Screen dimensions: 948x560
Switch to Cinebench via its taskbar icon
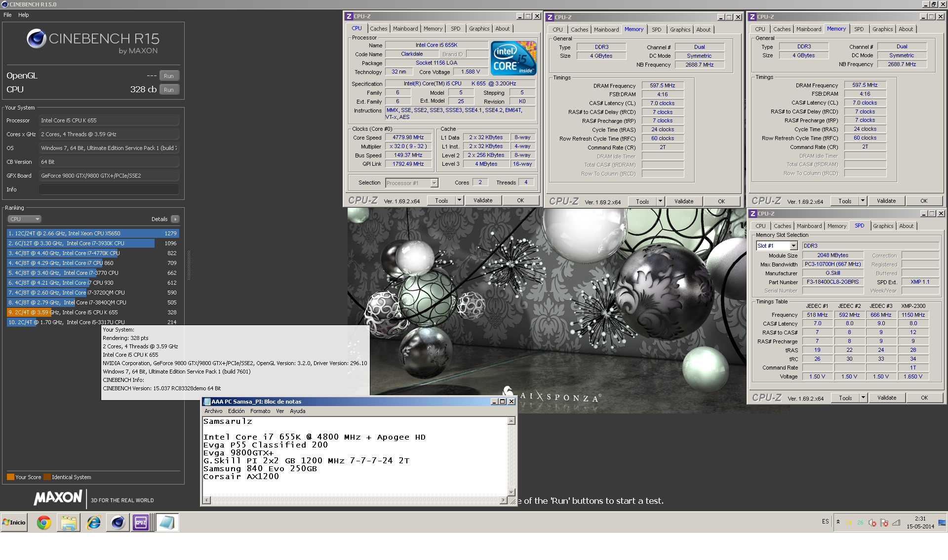[118, 523]
